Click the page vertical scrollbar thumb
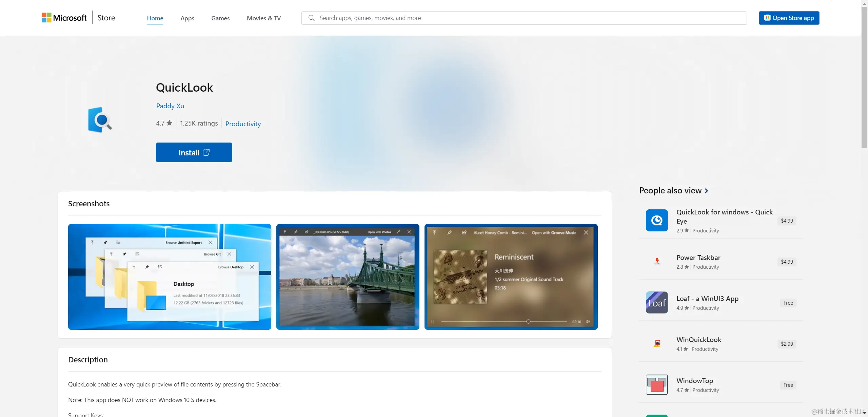Screen dimensions: 868x417 point(864,77)
